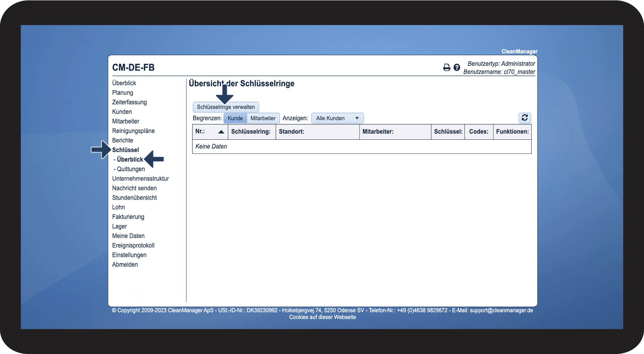
Task: Click the Schlüssel sidebar menu item
Action: point(125,150)
